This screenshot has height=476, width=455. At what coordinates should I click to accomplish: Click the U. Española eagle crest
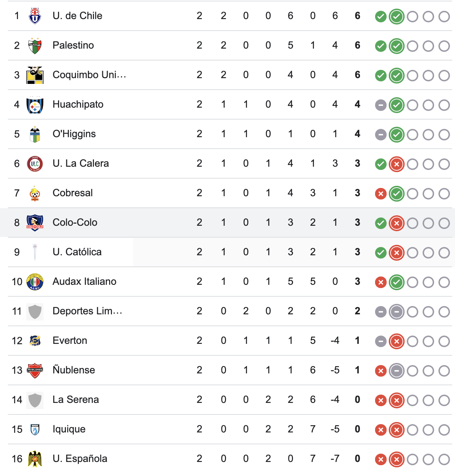pyautogui.click(x=35, y=459)
